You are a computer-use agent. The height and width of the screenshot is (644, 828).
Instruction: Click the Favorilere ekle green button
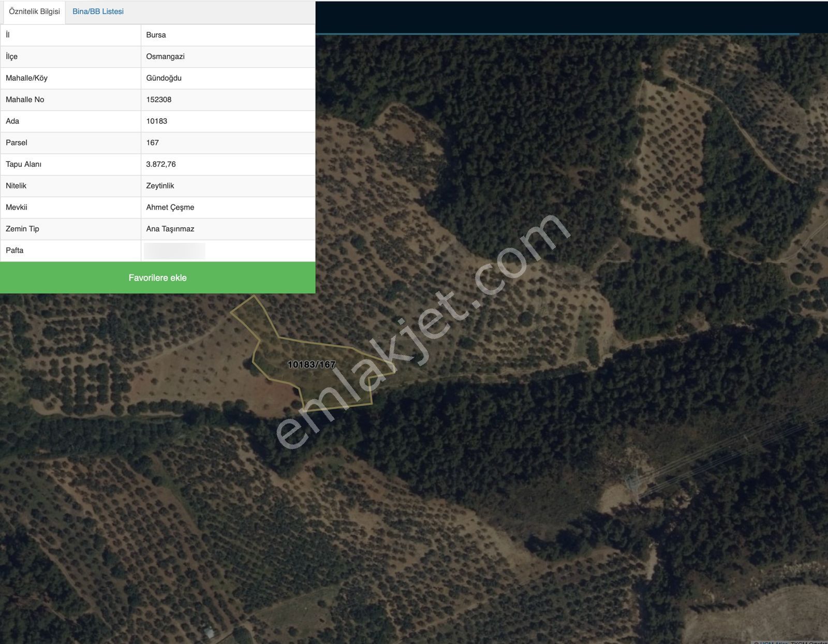158,277
